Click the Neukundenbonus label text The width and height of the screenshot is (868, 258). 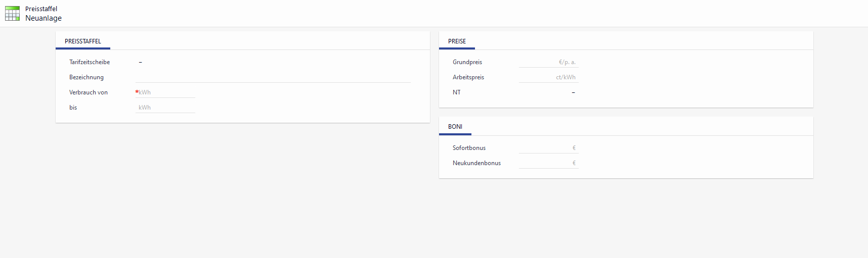click(476, 163)
